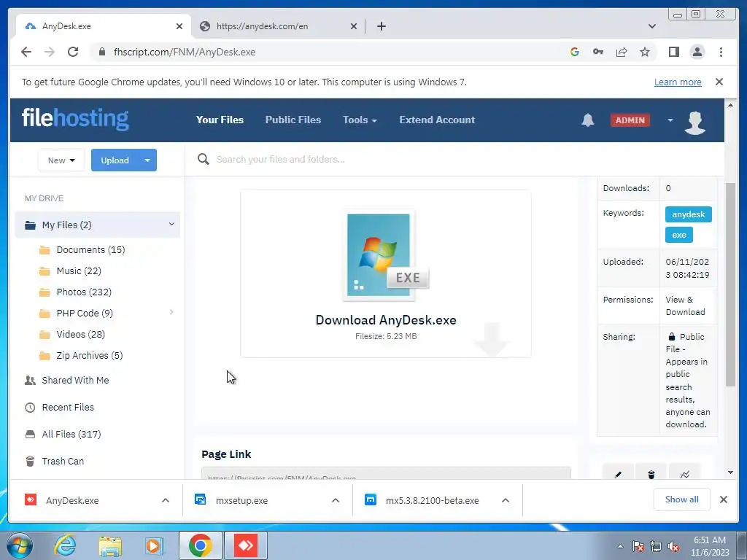Click the ADMIN badge
This screenshot has width=747, height=560.
point(630,120)
